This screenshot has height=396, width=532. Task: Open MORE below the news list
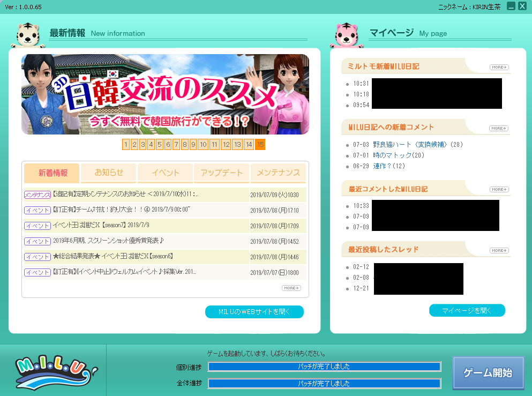(291, 288)
